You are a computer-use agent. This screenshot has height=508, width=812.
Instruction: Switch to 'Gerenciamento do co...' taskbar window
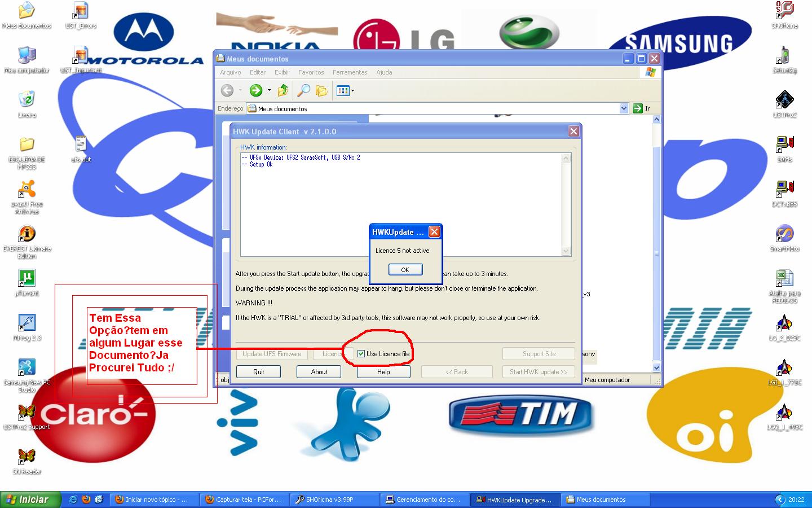coord(425,500)
